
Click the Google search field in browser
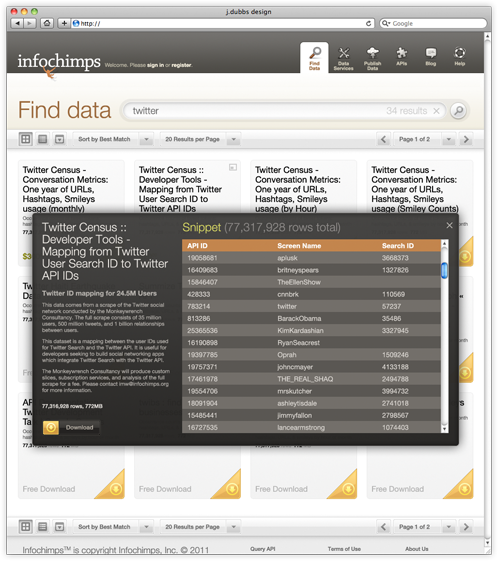tap(433, 24)
